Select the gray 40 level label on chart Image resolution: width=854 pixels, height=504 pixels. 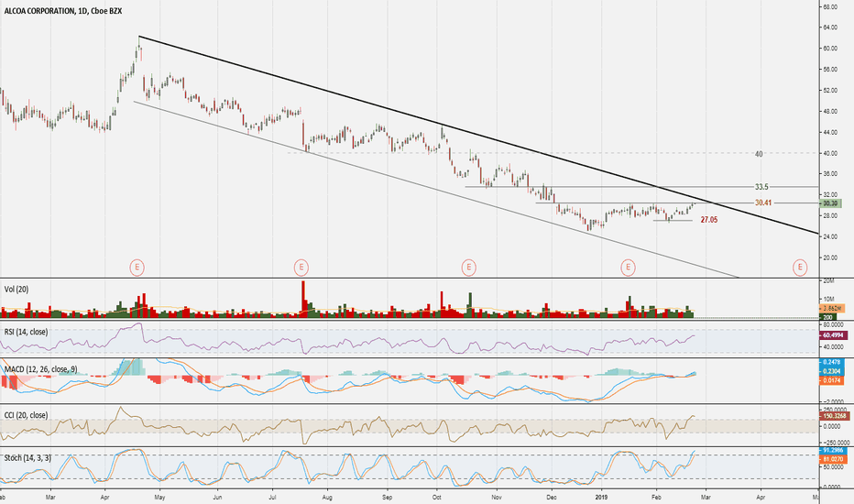point(759,154)
